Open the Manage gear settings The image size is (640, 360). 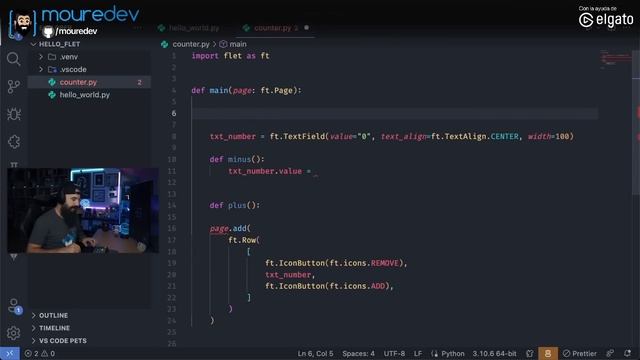pos(13,333)
